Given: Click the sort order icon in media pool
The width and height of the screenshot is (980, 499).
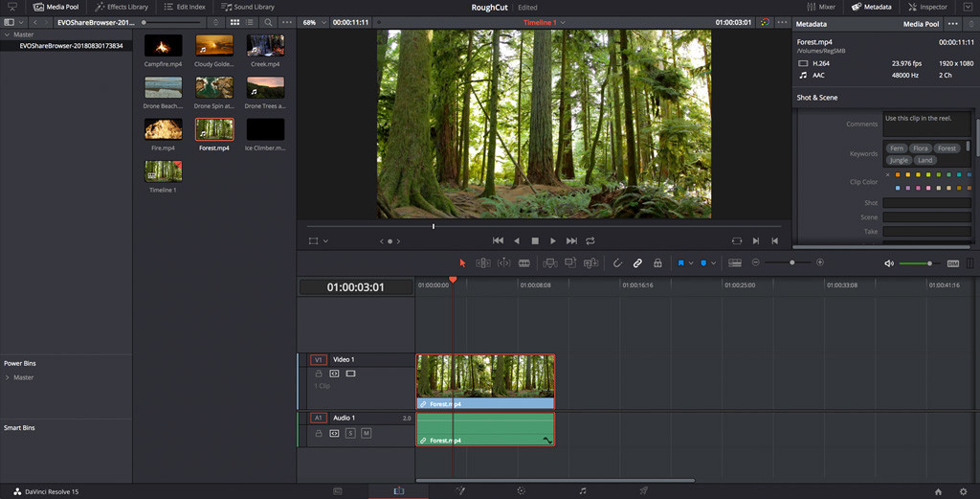Looking at the screenshot, I should tap(215, 22).
